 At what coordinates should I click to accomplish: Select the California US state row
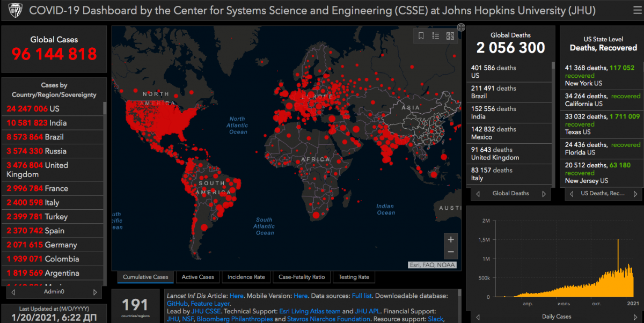pos(602,100)
